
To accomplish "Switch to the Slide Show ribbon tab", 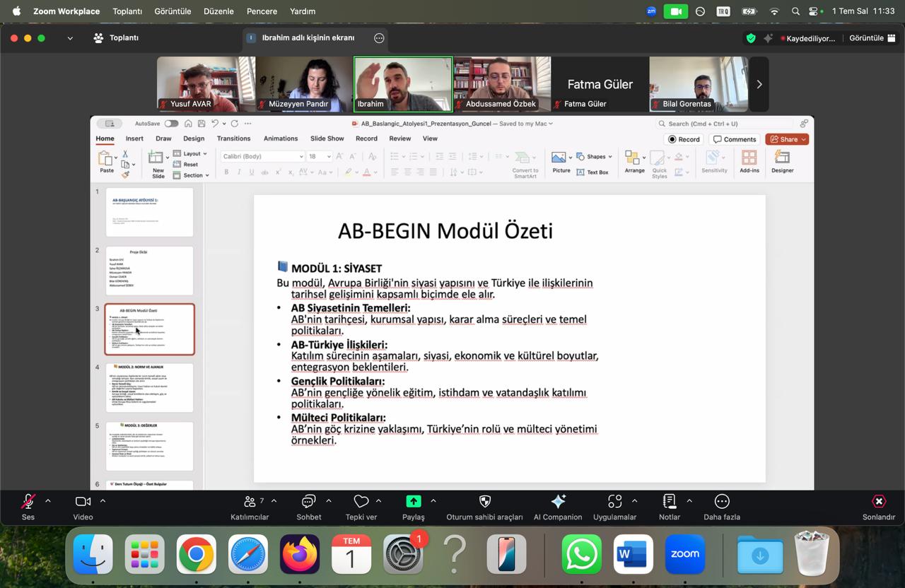I will pyautogui.click(x=327, y=139).
